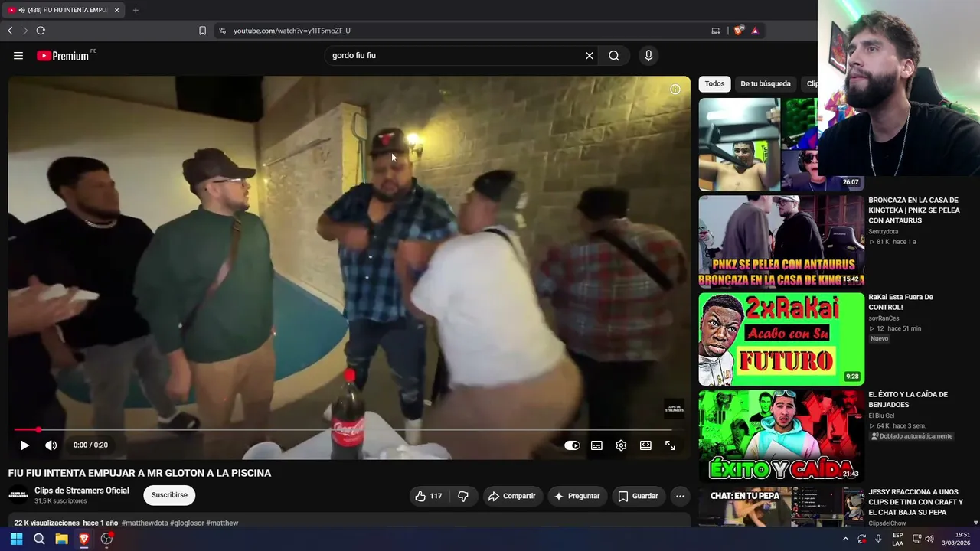The width and height of the screenshot is (980, 551).
Task: Focus the search field containing gordo fiu fiu
Action: 456,55
